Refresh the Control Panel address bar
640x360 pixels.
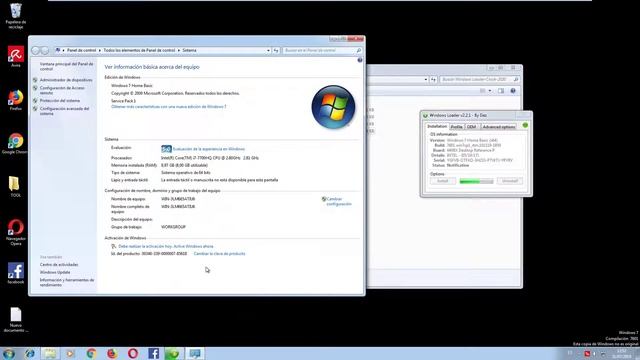(x=276, y=50)
